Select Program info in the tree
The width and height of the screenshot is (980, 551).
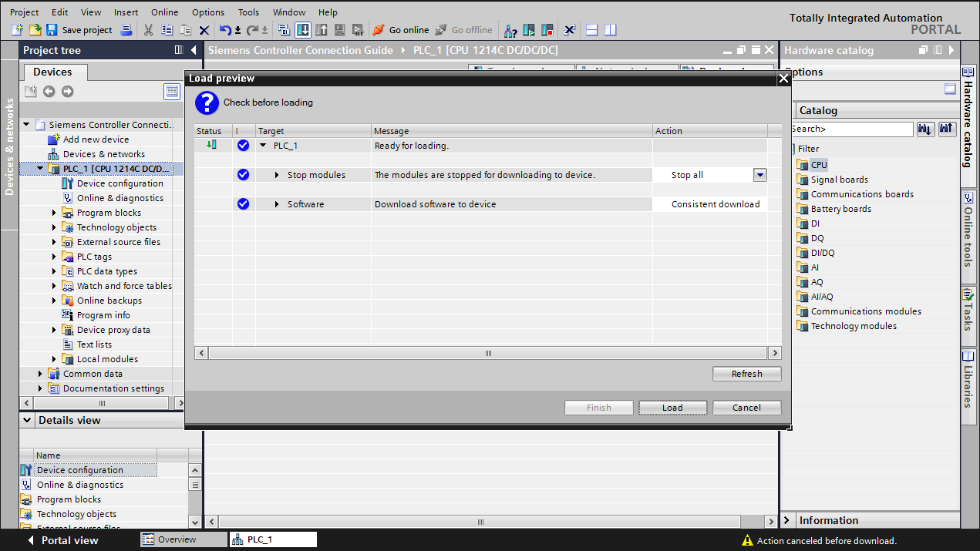tap(103, 315)
